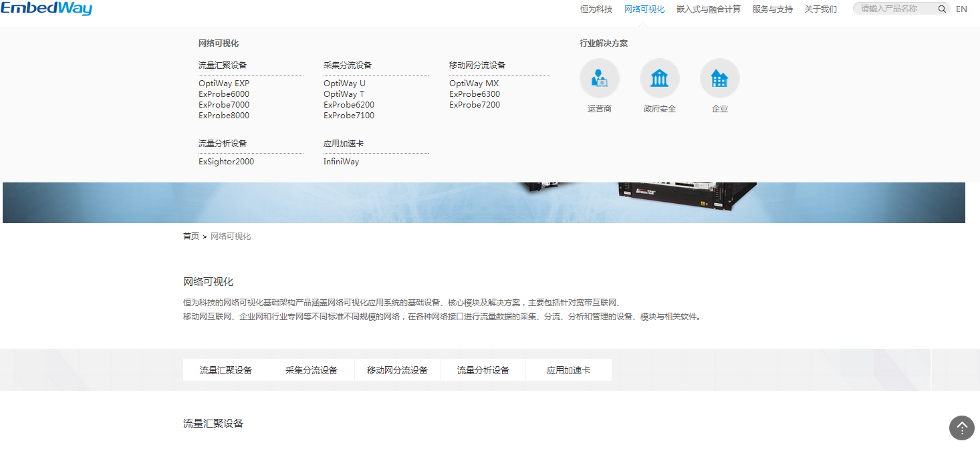The height and width of the screenshot is (449, 980).
Task: Click the 行业解决方案 heading
Action: tap(604, 43)
